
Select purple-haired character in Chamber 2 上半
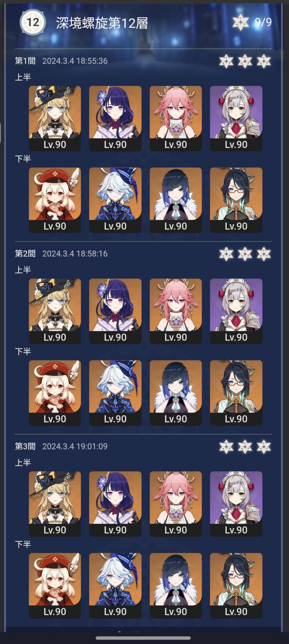point(115,311)
